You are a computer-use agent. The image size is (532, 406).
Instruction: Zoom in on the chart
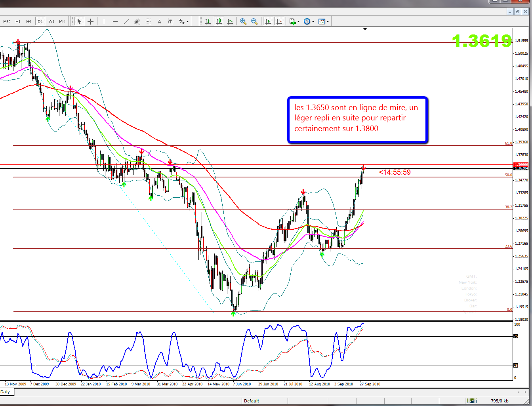243,21
